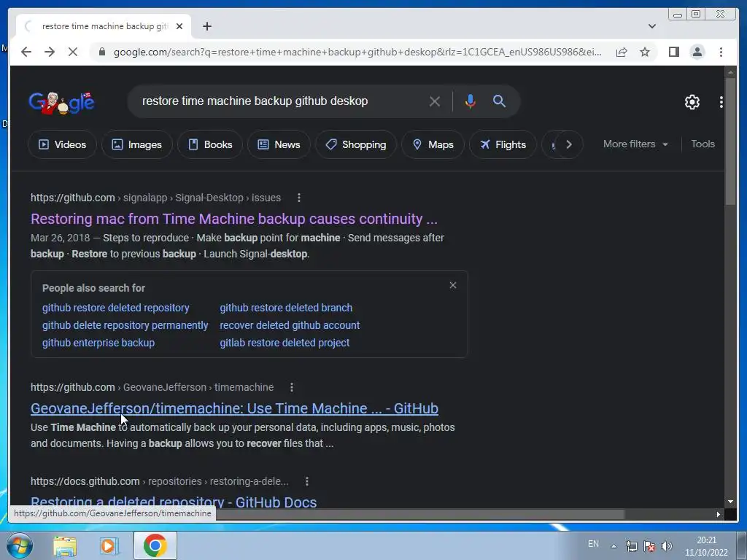The width and height of the screenshot is (747, 560).
Task: Switch to Books results
Action: [x=209, y=144]
